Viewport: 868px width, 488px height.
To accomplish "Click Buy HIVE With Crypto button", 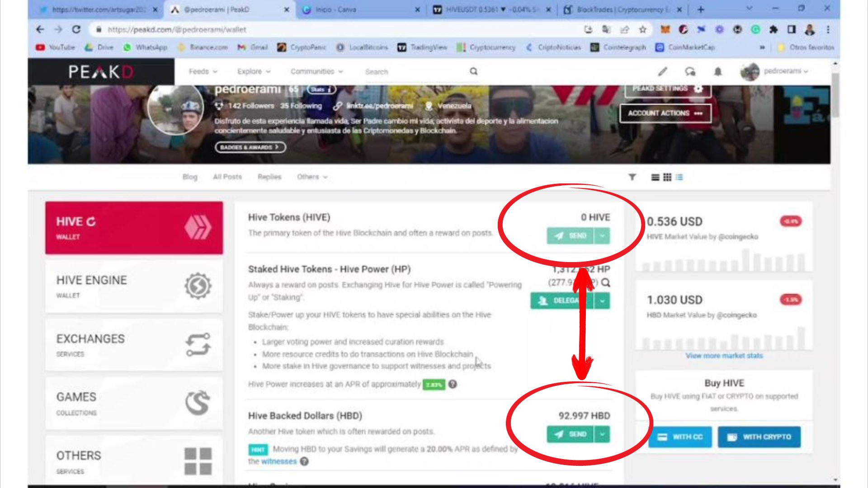I will 759,437.
